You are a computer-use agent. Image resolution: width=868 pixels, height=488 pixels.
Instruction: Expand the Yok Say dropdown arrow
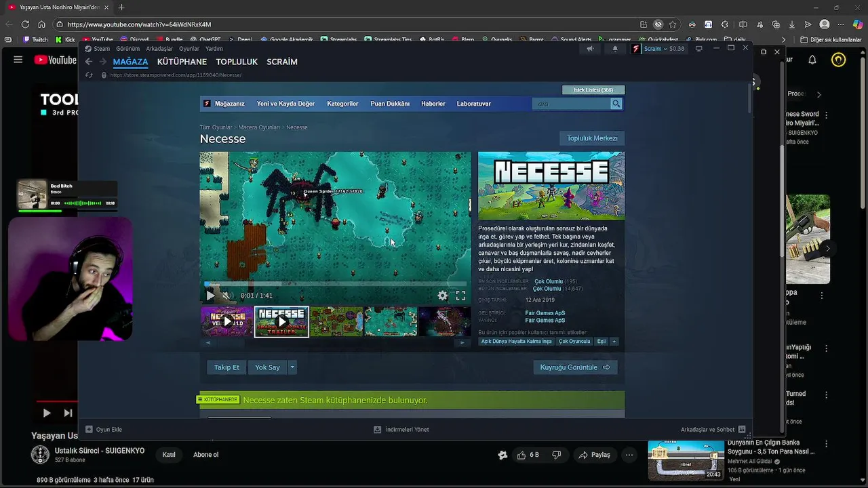pyautogui.click(x=292, y=367)
